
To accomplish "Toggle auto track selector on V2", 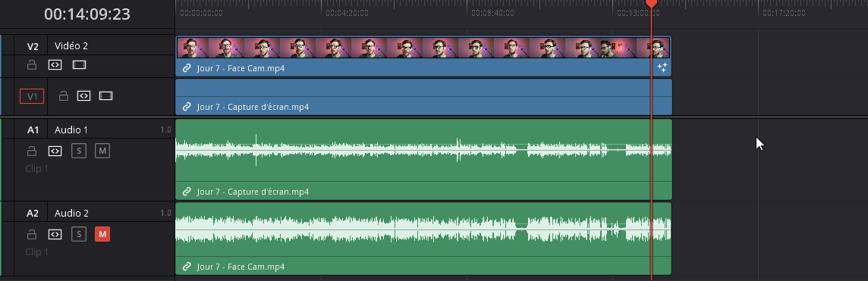I will click(x=55, y=65).
